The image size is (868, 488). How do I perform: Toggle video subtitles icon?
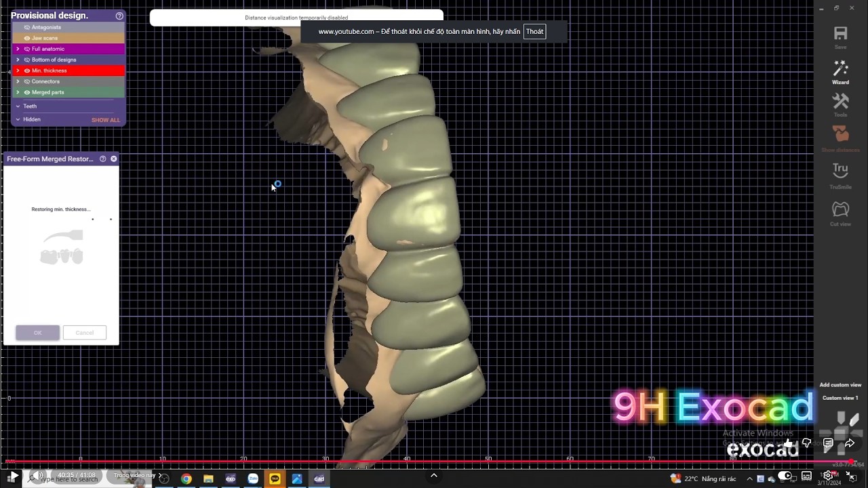coord(806,476)
